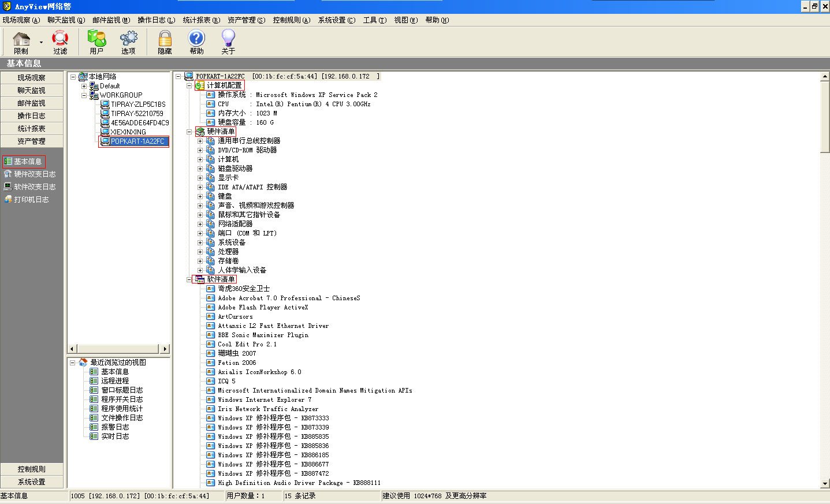Click the 限制 house toolbar icon

tap(21, 39)
